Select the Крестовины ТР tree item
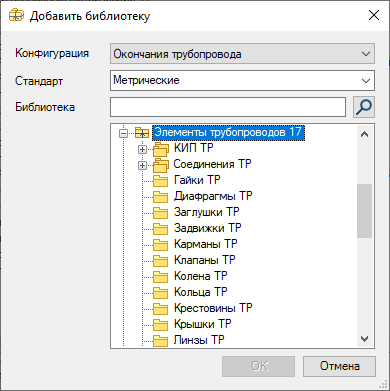The width and height of the screenshot is (390, 391). point(213,308)
